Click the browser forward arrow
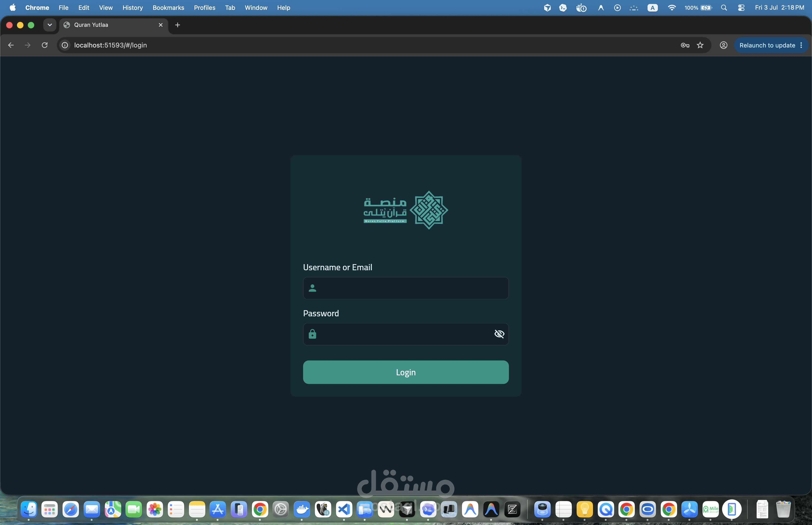Screen dimensions: 812x525 pos(27,45)
